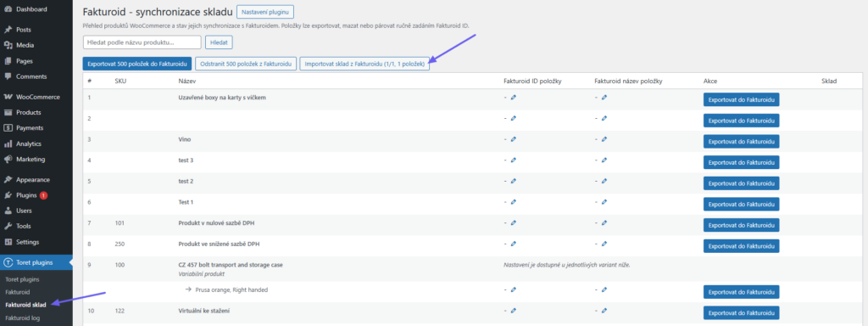Click Nastavení pluginu button

[x=265, y=12]
